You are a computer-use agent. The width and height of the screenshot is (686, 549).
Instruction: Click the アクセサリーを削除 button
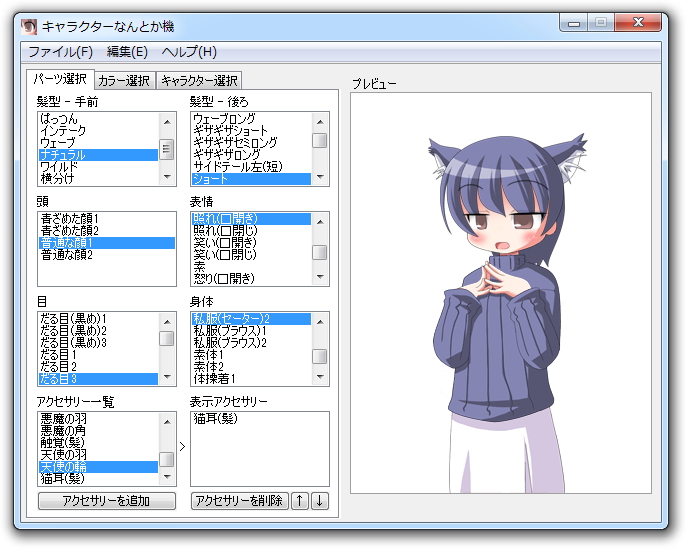click(x=239, y=501)
